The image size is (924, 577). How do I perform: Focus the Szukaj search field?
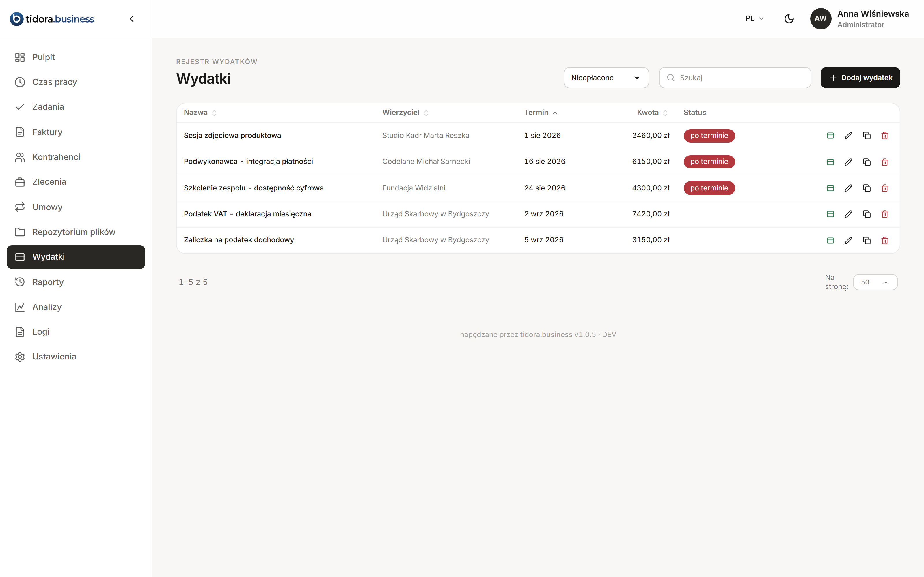click(735, 78)
